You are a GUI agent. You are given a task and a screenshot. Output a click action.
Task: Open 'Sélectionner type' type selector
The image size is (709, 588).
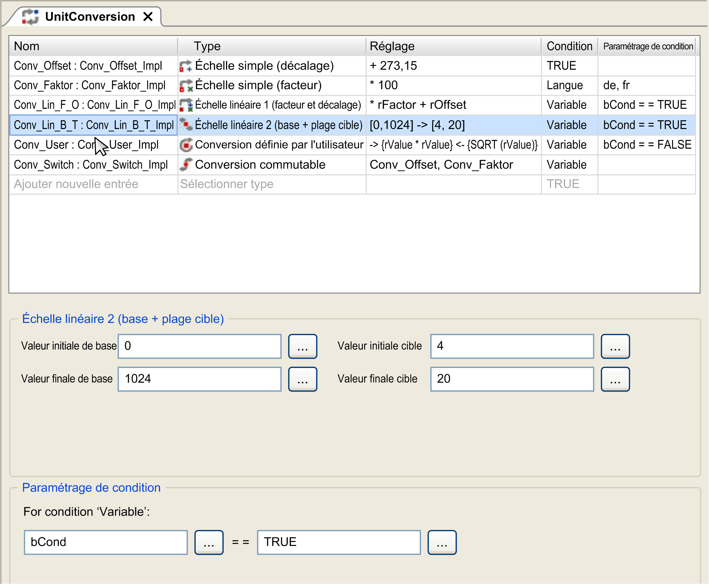click(272, 184)
